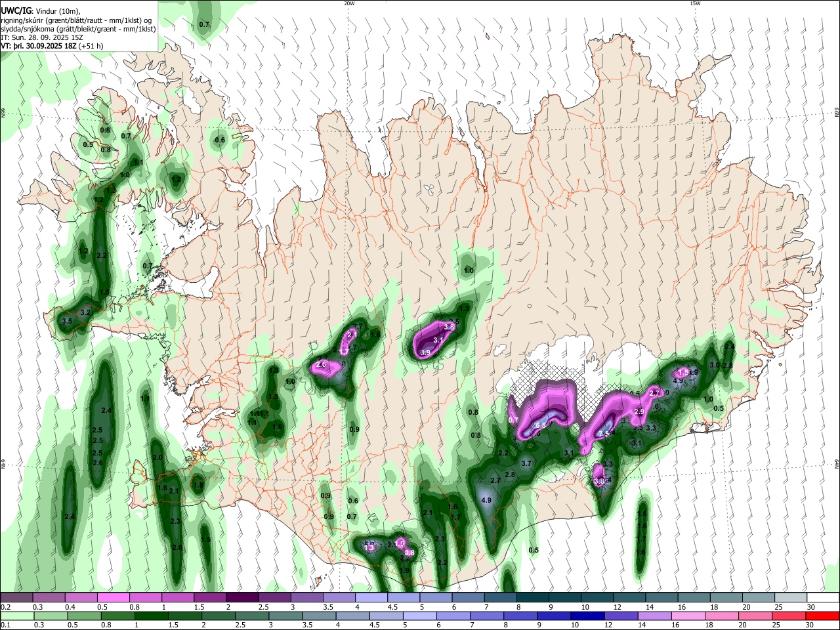This screenshot has height=630, width=840.
Task: Pick upper legend swatch between 8 and 9
Action: coord(533,597)
